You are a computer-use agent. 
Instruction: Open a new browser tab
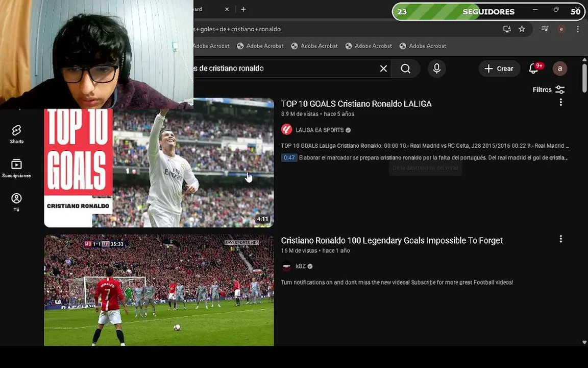[243, 9]
